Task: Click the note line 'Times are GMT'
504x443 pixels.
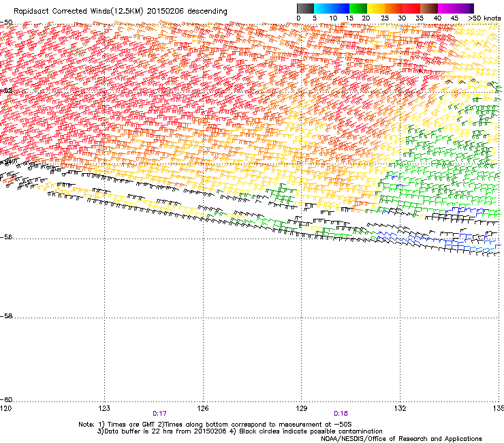Action: (131, 425)
